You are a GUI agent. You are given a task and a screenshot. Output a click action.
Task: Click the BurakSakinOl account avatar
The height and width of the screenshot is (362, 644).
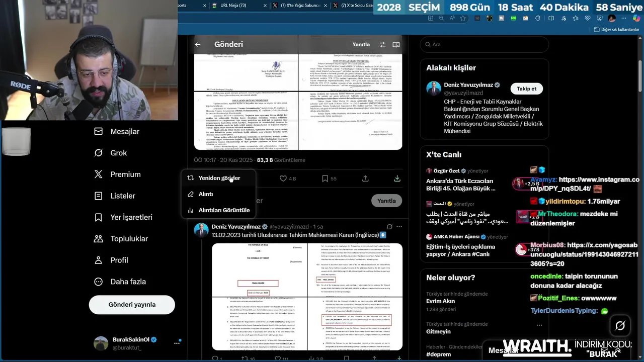pos(101,343)
